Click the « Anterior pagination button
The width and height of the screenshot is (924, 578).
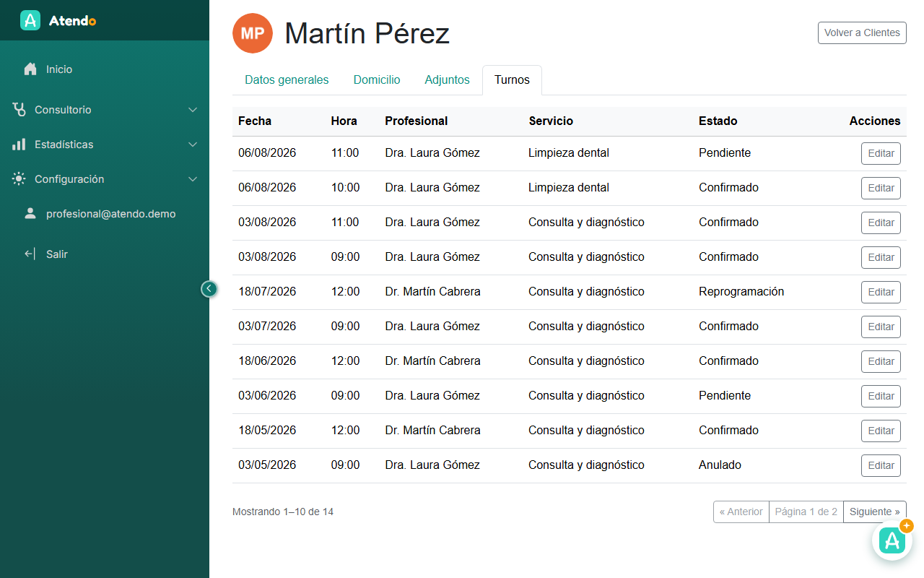point(741,512)
